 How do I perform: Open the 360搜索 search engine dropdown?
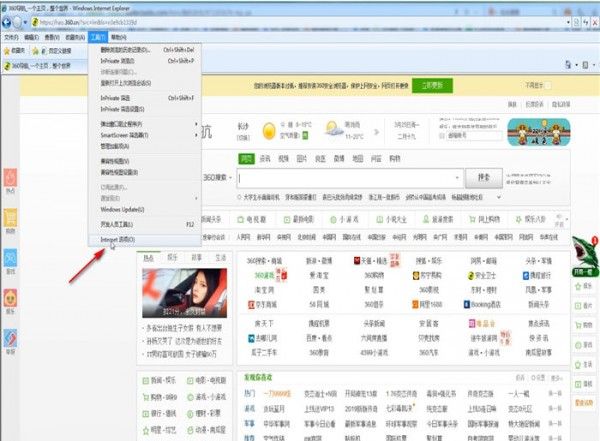[217, 178]
